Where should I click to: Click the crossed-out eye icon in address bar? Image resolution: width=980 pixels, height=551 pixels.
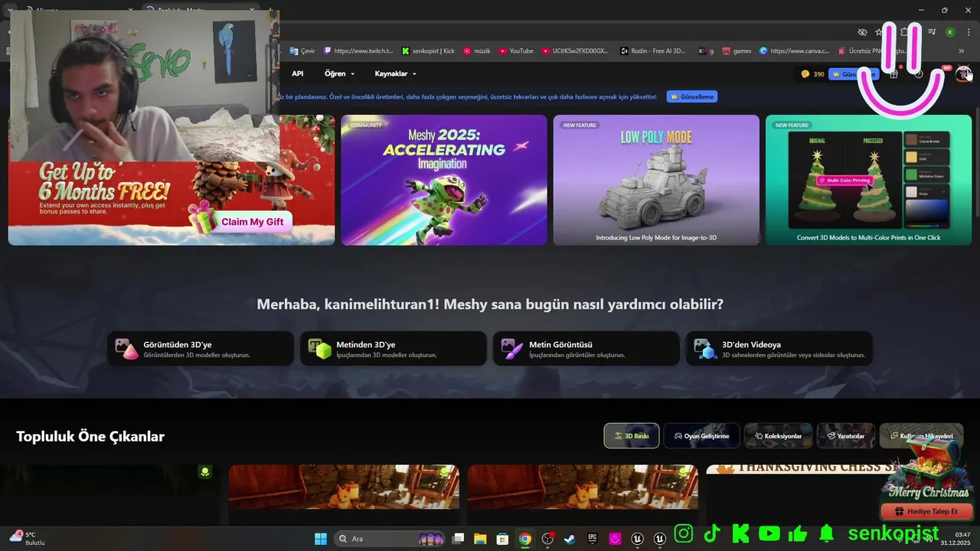pos(862,32)
